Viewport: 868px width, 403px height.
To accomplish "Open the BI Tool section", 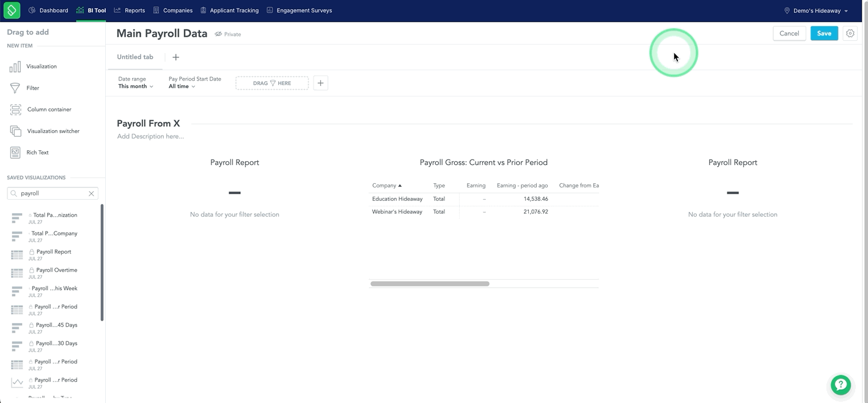I will click(x=91, y=10).
